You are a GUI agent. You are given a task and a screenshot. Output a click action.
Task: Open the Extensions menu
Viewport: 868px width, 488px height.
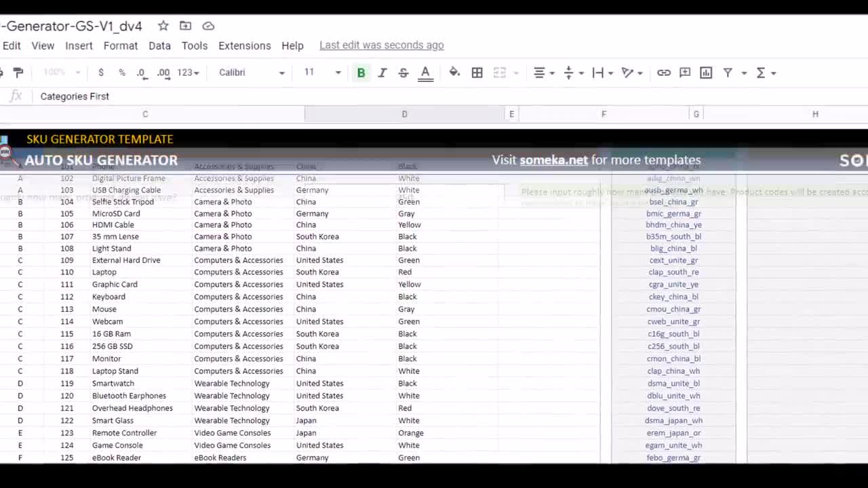coord(245,45)
